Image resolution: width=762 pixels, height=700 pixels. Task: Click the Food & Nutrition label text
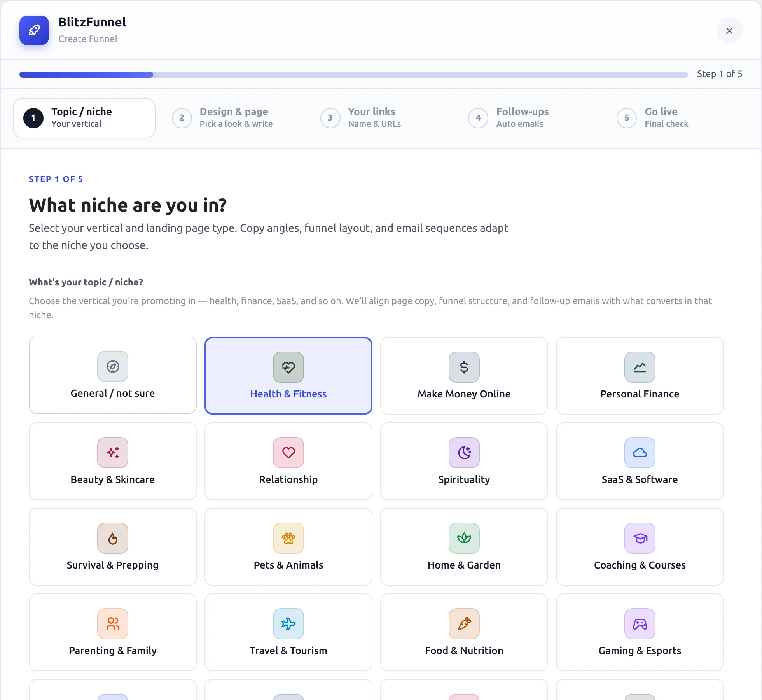pos(464,651)
